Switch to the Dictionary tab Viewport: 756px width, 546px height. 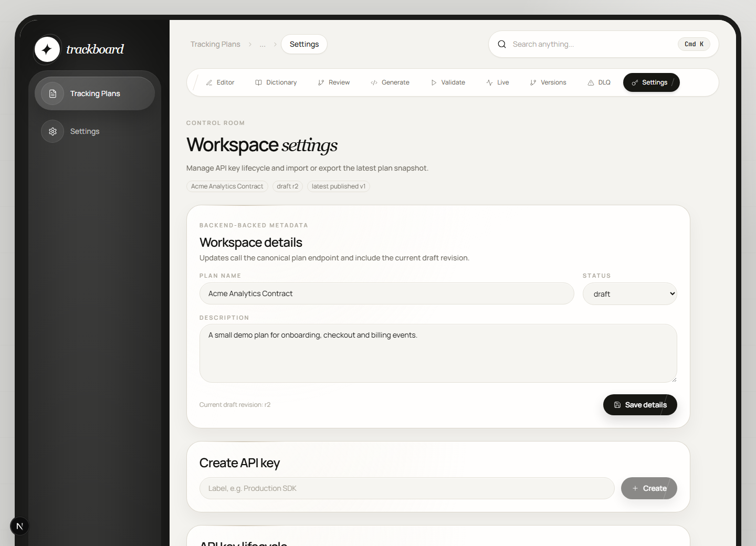click(x=276, y=82)
